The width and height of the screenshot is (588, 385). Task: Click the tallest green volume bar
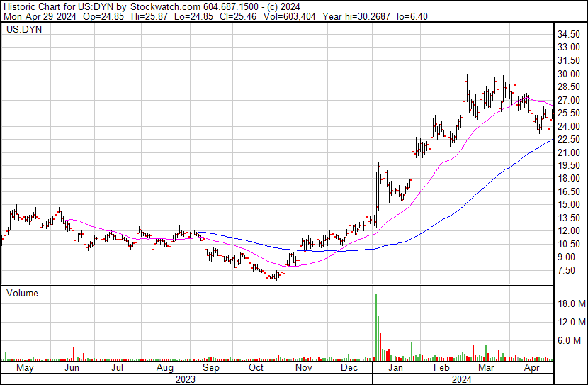[x=376, y=327]
